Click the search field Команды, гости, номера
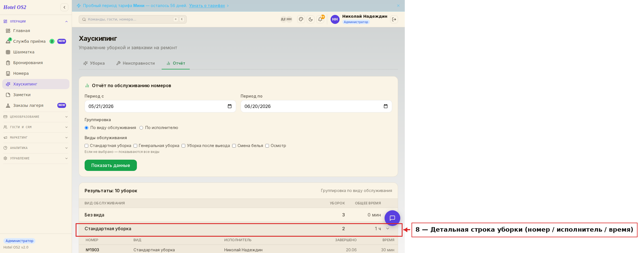 (133, 19)
